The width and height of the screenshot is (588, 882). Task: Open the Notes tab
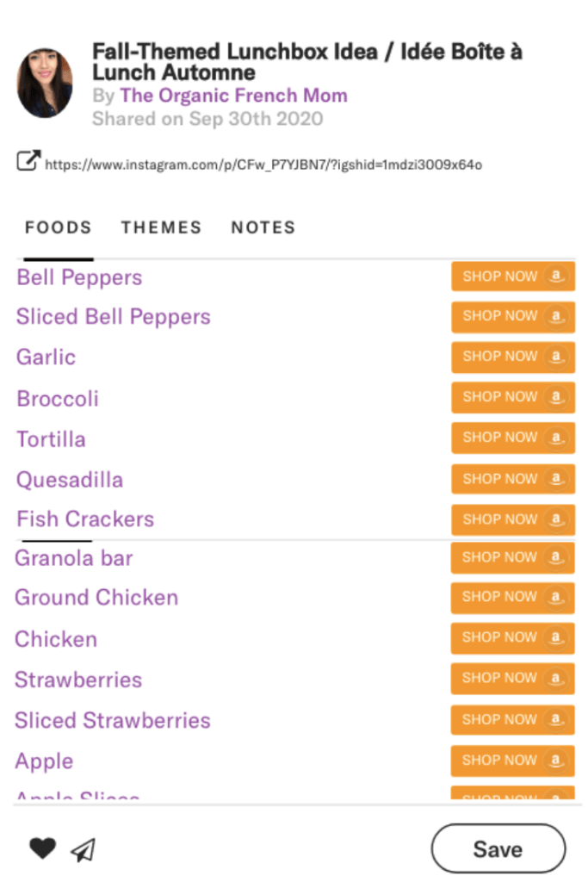pyautogui.click(x=263, y=227)
